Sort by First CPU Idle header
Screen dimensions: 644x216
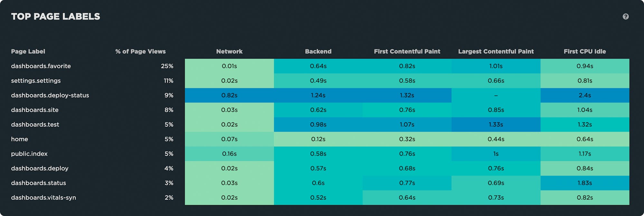coord(585,52)
